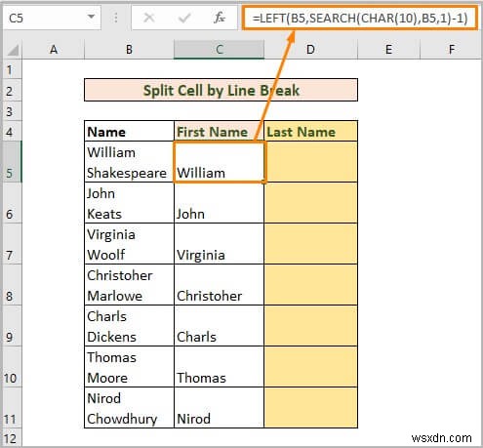
Task: Click the formula bar resize dots handle
Action: 115,18
